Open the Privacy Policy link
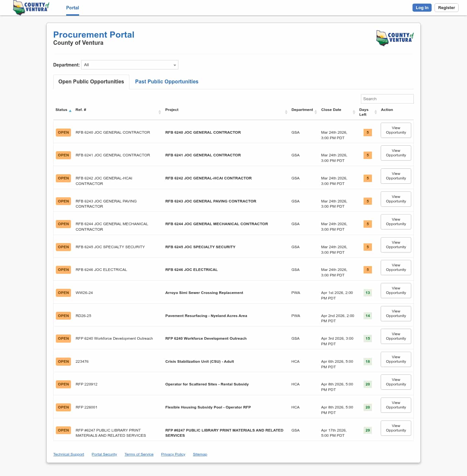The image size is (467, 476). pos(173,454)
